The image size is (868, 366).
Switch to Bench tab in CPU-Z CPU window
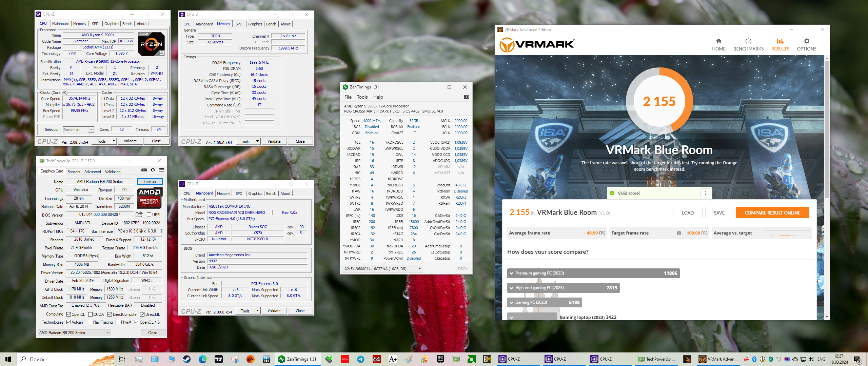click(127, 24)
